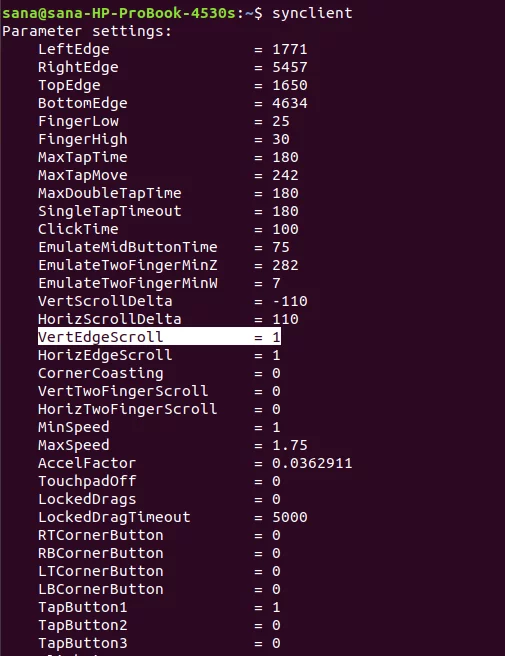Image resolution: width=505 pixels, height=656 pixels.
Task: Click the BottomEdge value 4634
Action: [x=290, y=103]
